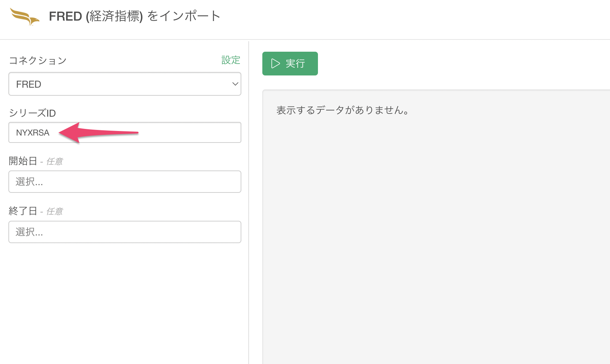Open the 終了日 date selector field
610x364 pixels.
pos(125,232)
